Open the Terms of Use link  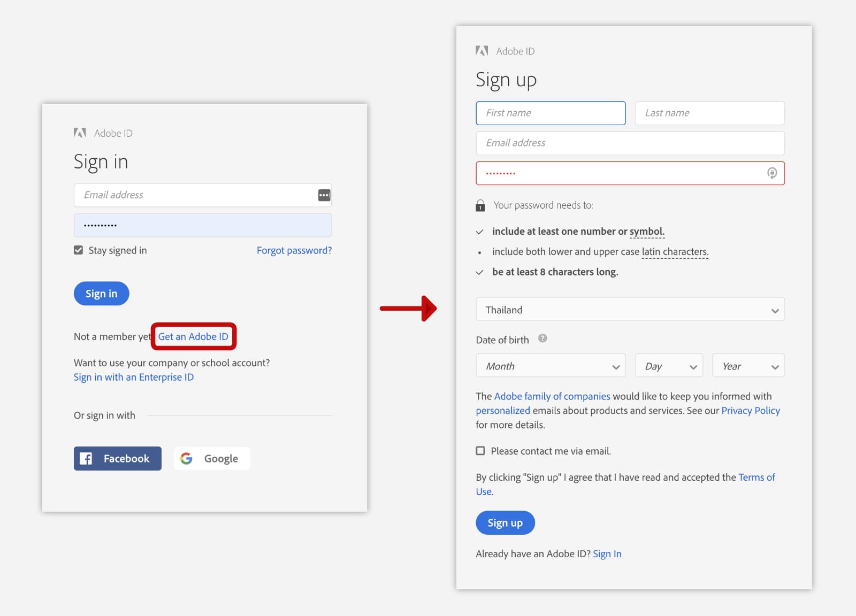coord(756,478)
